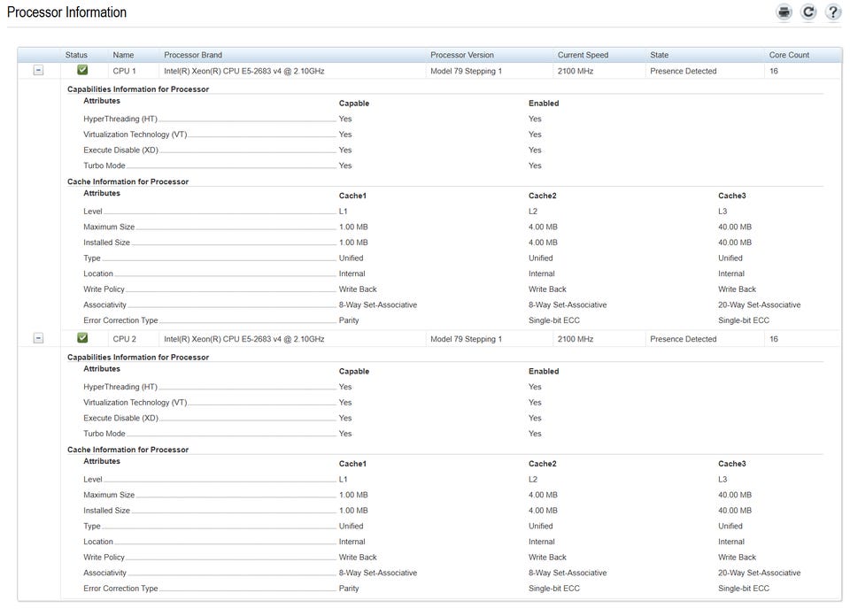Click CPU 2 Cache1 Write Back value
The width and height of the screenshot is (850, 616).
coord(357,558)
